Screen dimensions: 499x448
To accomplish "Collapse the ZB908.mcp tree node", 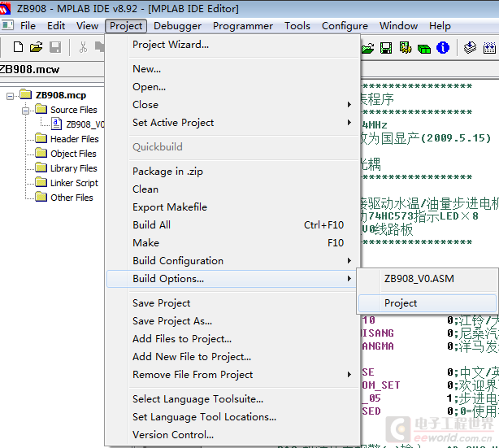I will [11, 96].
